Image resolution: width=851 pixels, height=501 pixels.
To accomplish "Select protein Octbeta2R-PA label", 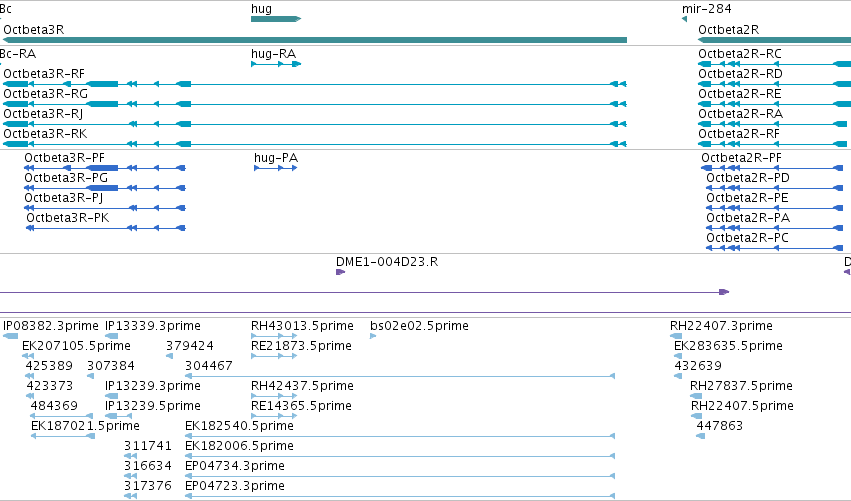I will [x=748, y=218].
